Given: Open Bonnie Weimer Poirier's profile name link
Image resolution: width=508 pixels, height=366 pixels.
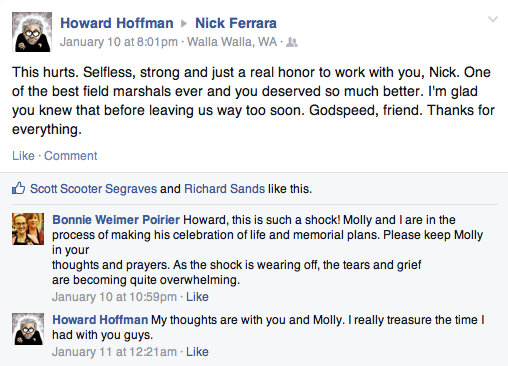Looking at the screenshot, I should click(x=116, y=220).
